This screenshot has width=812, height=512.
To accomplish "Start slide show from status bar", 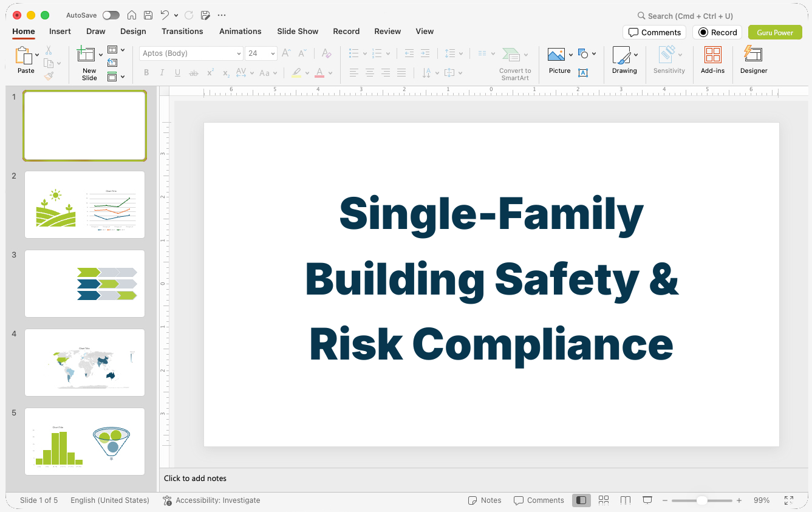I will [x=647, y=500].
